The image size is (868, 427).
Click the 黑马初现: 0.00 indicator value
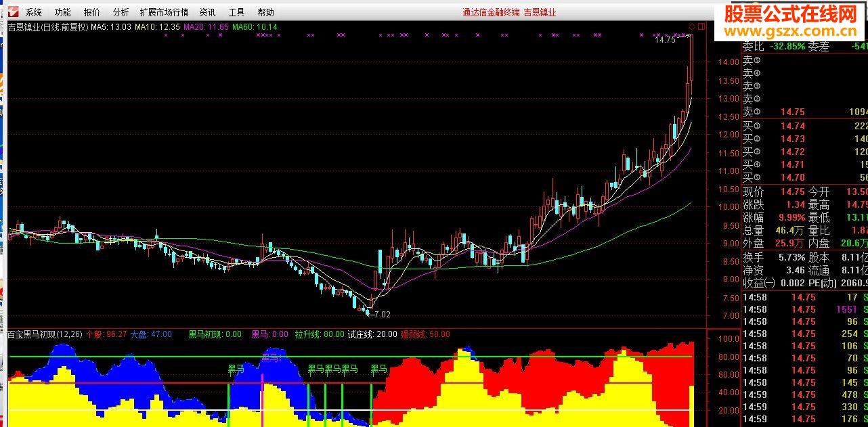[x=215, y=334]
